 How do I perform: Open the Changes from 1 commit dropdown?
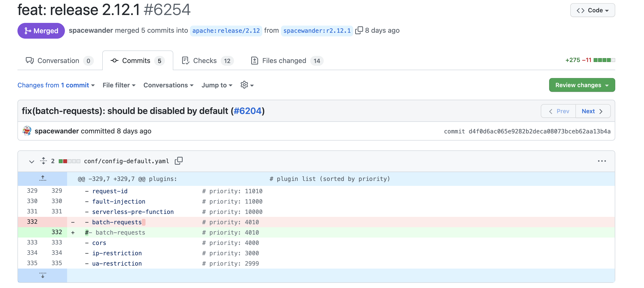click(56, 85)
